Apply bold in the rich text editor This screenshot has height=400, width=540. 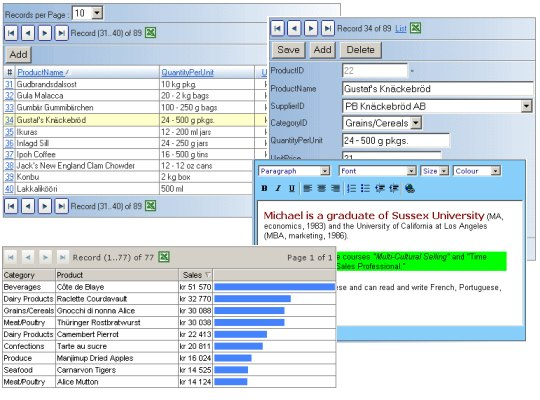(x=264, y=188)
